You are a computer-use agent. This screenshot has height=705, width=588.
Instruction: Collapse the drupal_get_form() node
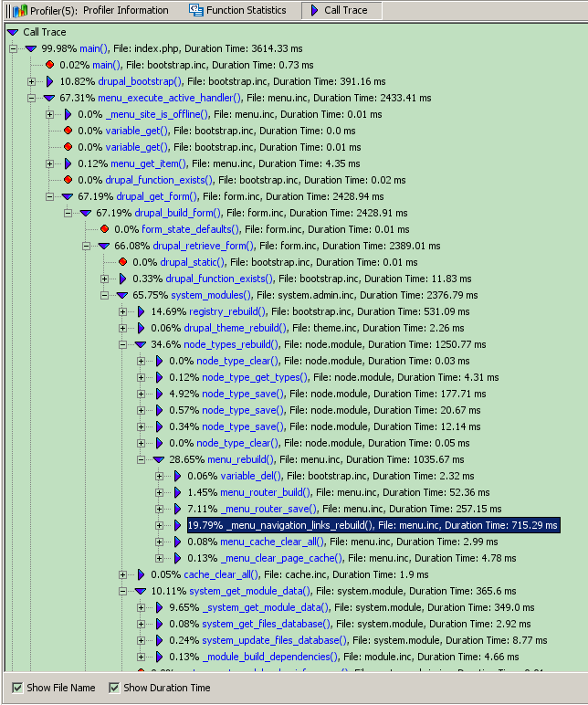pyautogui.click(x=50, y=196)
